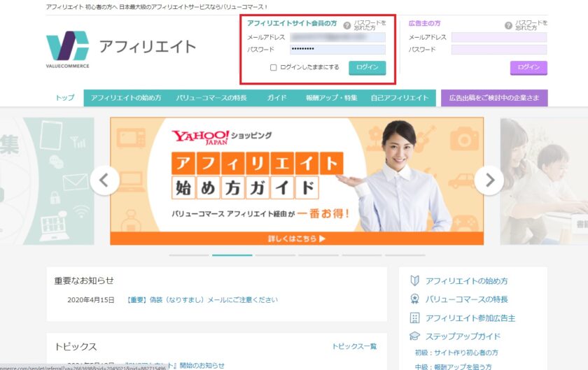Click the トピックス heading
588x370 pixels.
tap(76, 347)
